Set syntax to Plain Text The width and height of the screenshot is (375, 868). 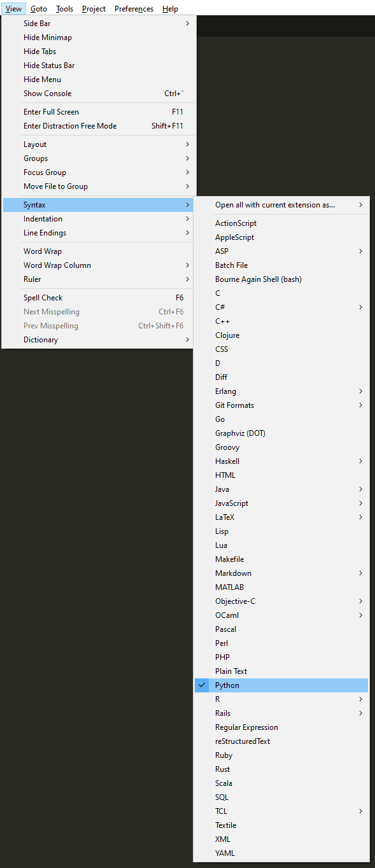pyautogui.click(x=281, y=671)
